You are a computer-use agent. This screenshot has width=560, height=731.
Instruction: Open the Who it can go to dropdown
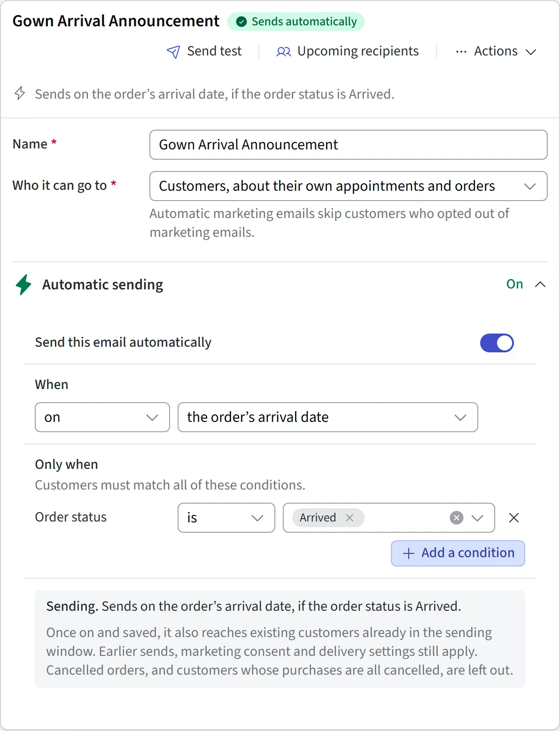click(349, 186)
